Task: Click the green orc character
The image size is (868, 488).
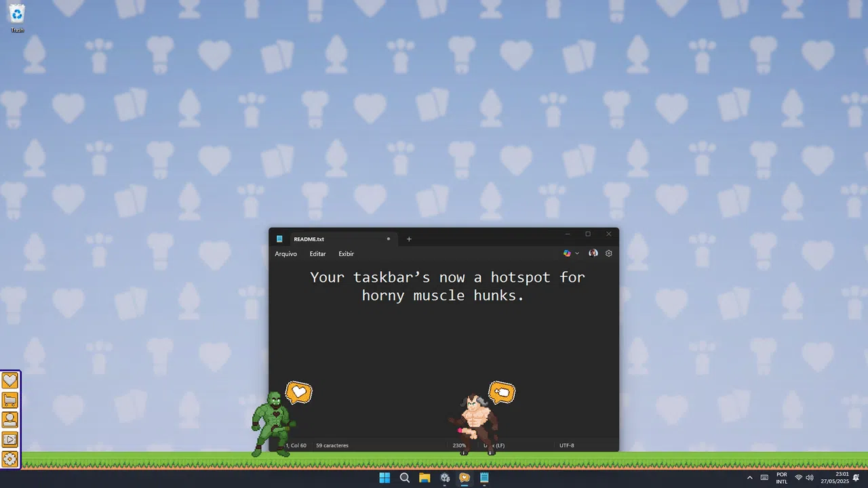Action: (273, 424)
